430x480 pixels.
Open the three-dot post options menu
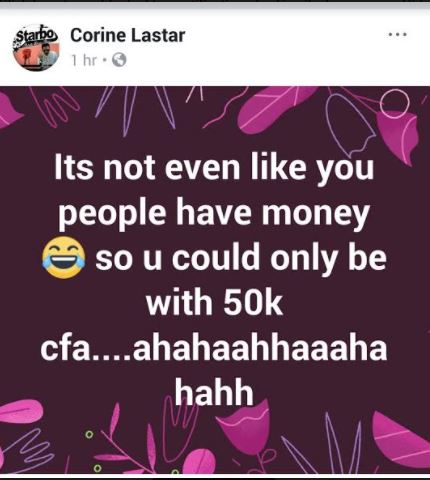tap(397, 34)
